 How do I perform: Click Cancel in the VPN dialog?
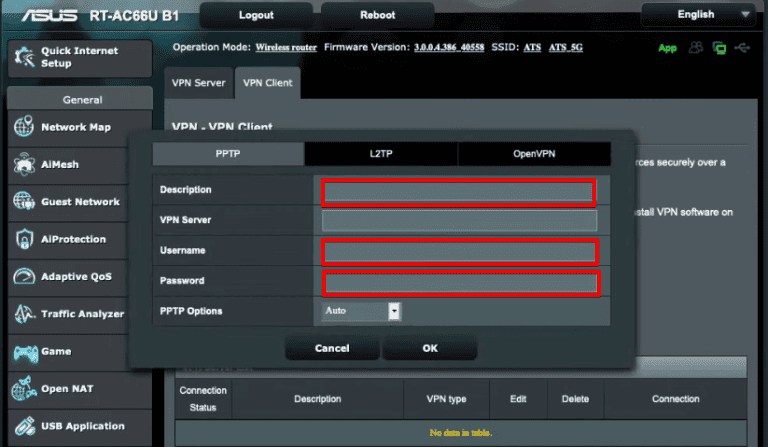pyautogui.click(x=332, y=348)
